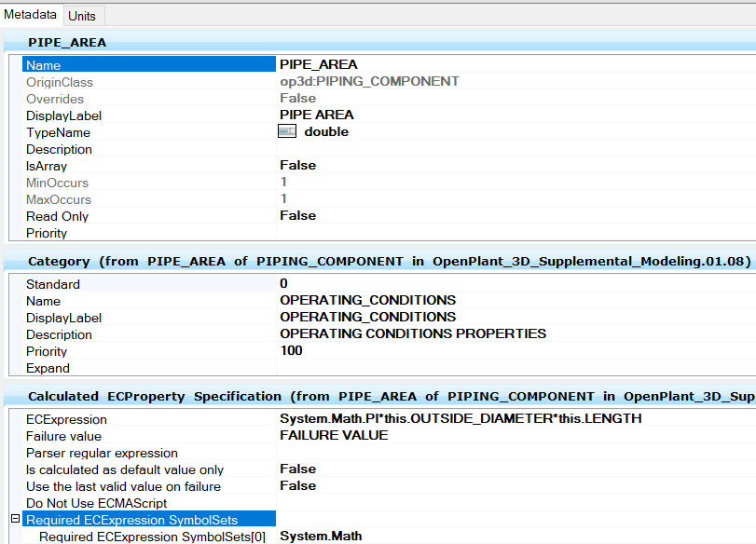Click the System.Math.PI expression value

pyautogui.click(x=460, y=418)
